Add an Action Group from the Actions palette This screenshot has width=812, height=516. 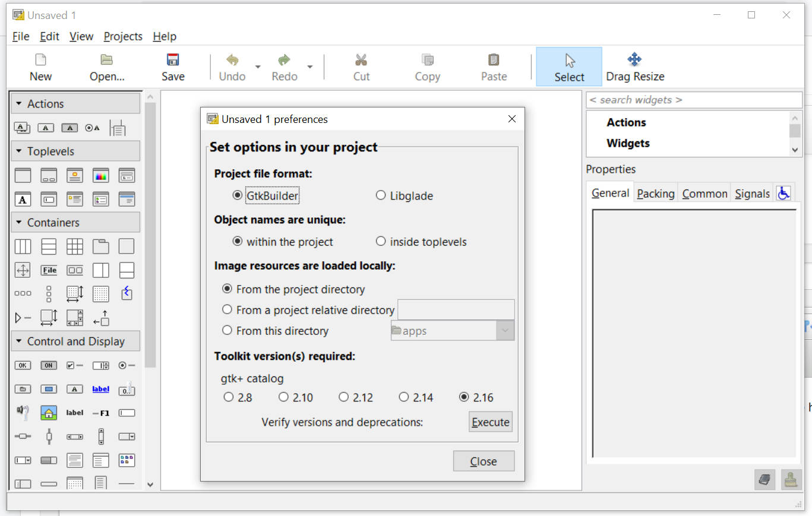click(23, 128)
